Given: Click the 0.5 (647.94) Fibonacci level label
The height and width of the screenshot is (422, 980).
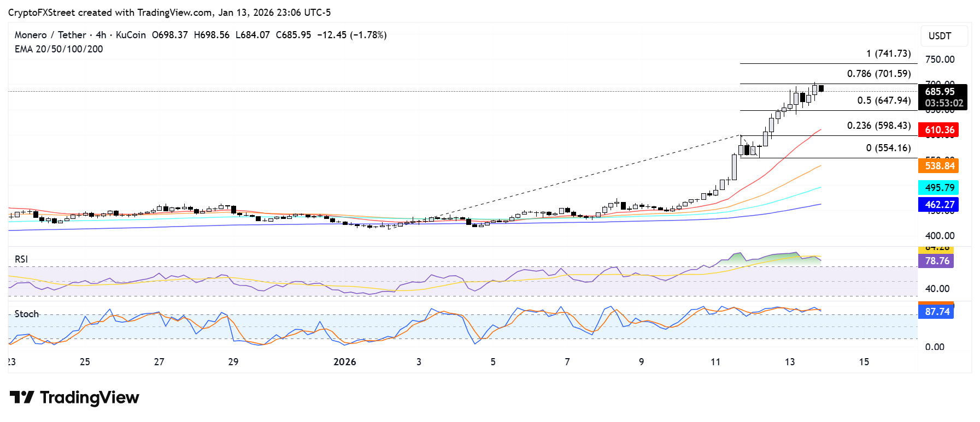Looking at the screenshot, I should [883, 100].
